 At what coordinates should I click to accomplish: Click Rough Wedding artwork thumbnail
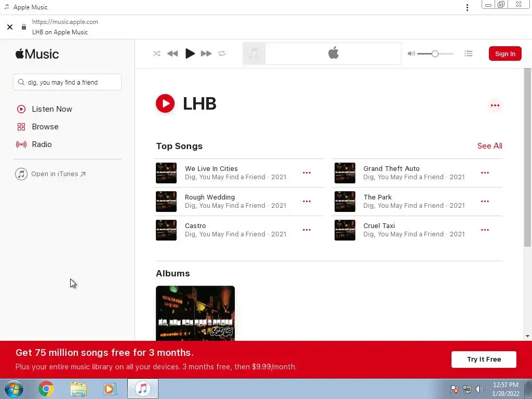point(166,202)
